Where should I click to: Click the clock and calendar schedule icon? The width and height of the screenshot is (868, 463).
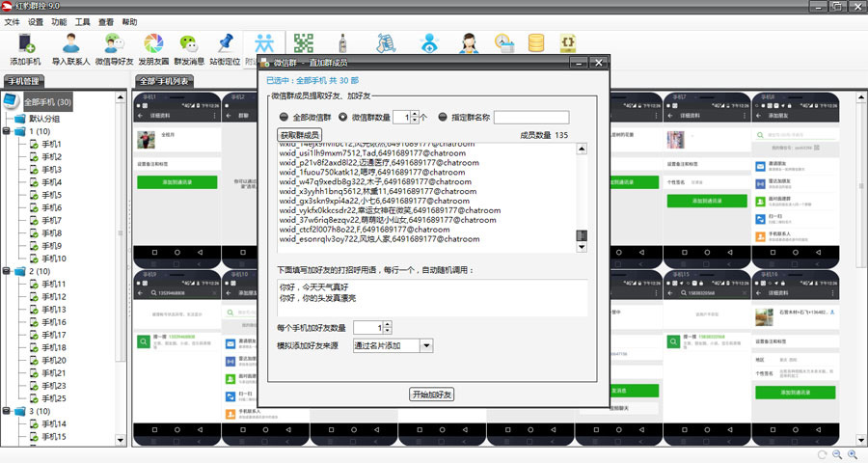(504, 43)
